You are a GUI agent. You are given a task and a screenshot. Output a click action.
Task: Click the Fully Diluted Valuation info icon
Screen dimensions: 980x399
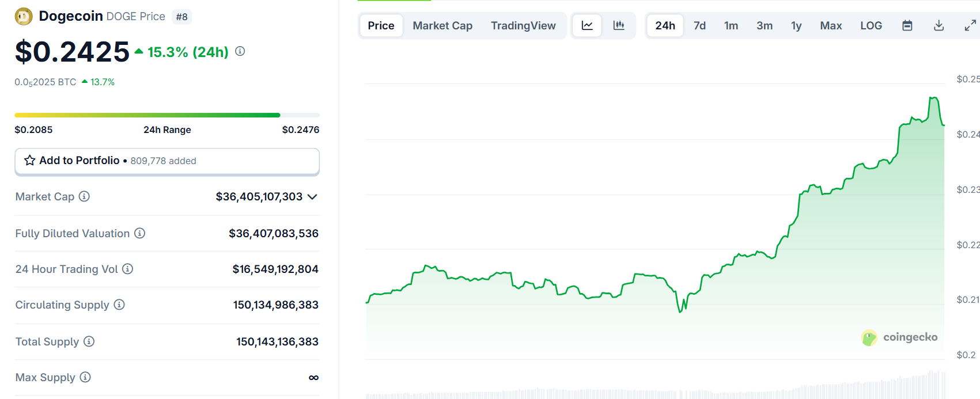pos(139,233)
